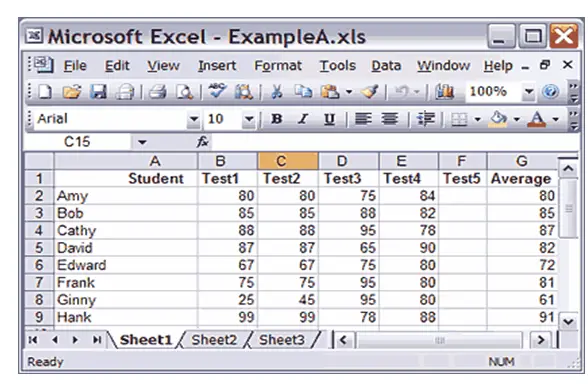The image size is (588, 384).
Task: Open the Fill Color palette arrow
Action: (x=516, y=120)
